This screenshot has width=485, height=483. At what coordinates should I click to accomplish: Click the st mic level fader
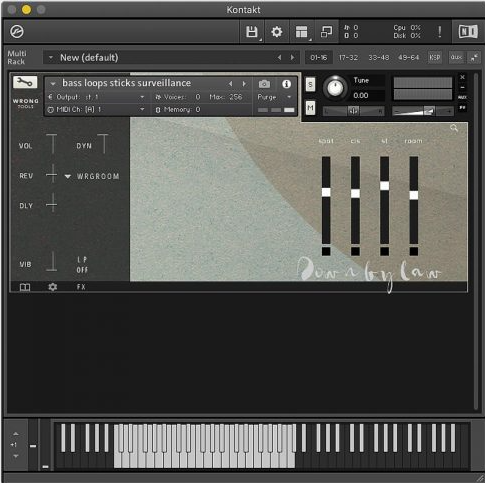click(x=384, y=186)
